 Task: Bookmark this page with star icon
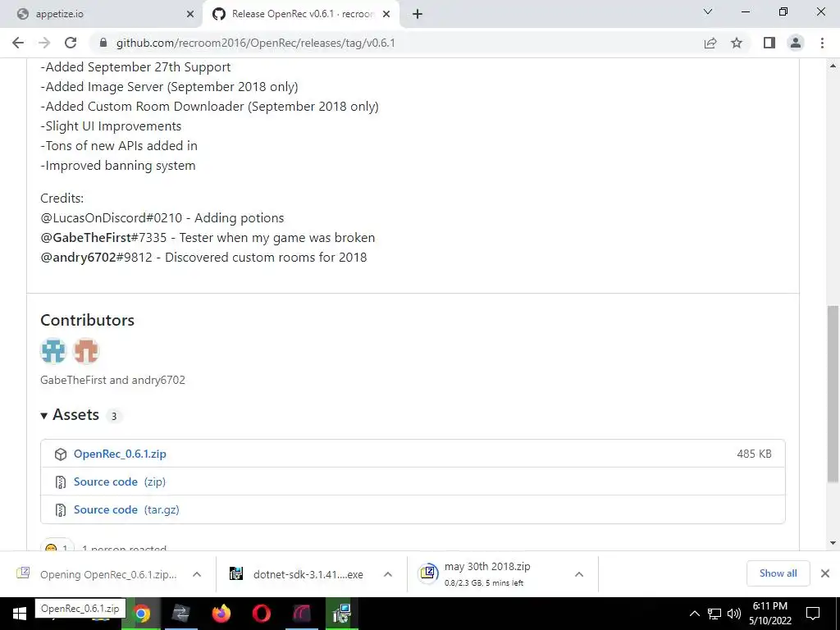(x=737, y=43)
